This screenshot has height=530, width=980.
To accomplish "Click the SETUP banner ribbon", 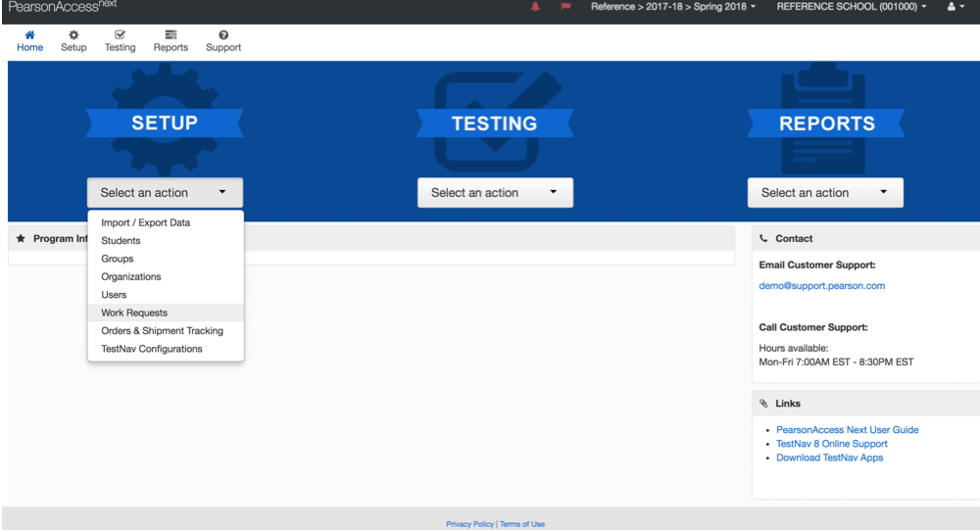I will pos(165,123).
